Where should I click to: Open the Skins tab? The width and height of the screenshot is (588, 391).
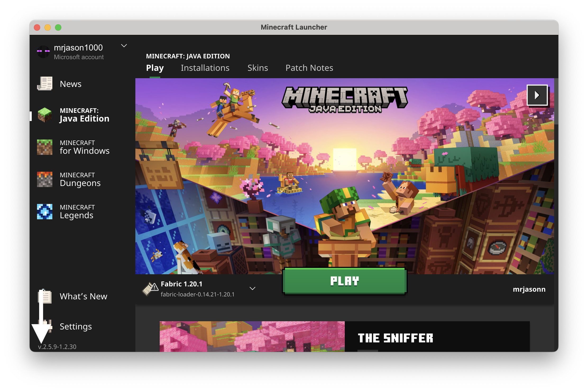(258, 68)
